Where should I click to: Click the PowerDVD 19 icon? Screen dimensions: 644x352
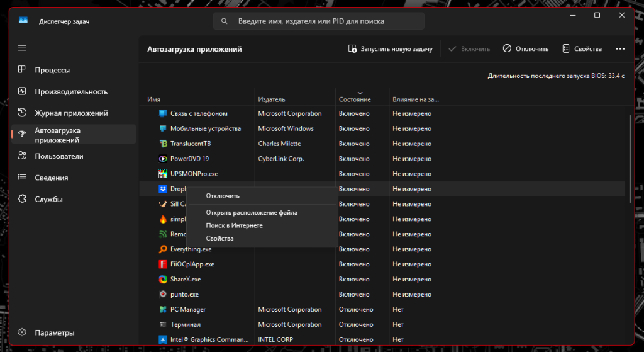(x=163, y=159)
